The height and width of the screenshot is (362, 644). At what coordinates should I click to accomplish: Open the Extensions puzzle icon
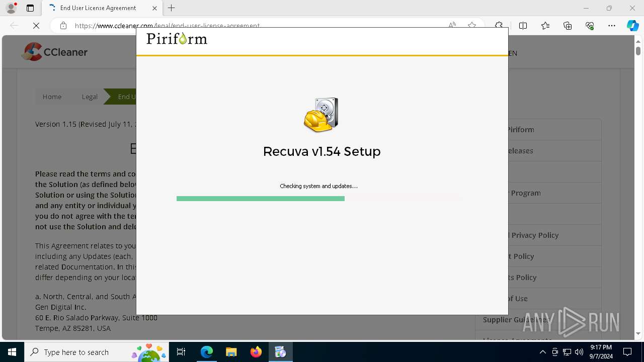[x=499, y=26]
